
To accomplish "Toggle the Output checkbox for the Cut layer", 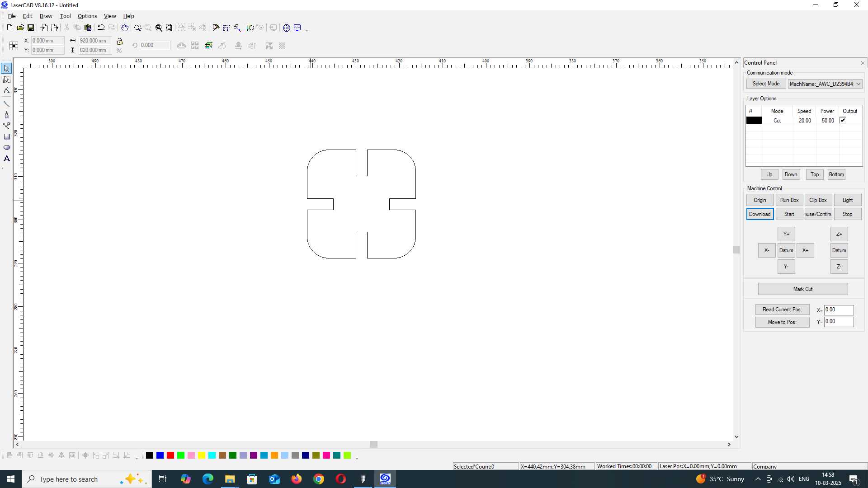I will (843, 120).
